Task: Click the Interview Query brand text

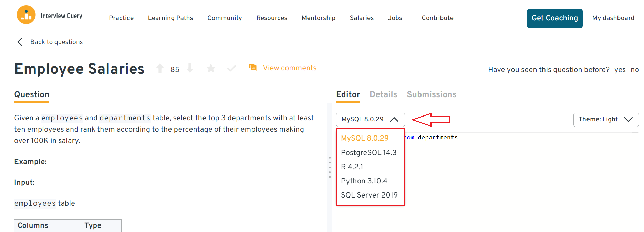Action: click(x=61, y=16)
